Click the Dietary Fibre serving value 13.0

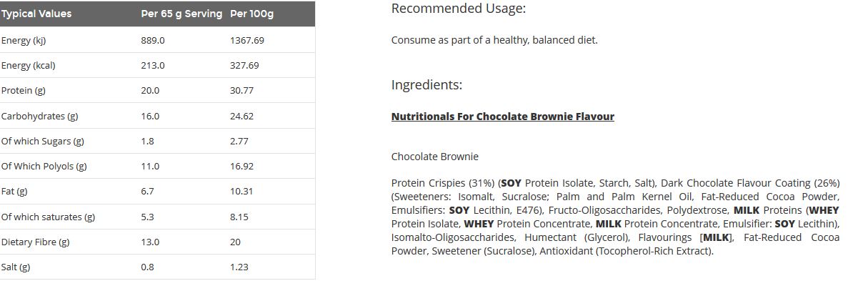150,242
